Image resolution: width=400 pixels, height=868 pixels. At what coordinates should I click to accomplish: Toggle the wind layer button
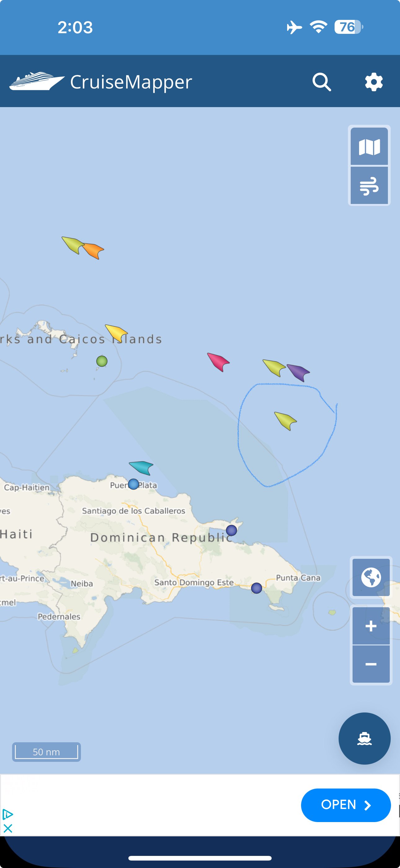(x=369, y=186)
